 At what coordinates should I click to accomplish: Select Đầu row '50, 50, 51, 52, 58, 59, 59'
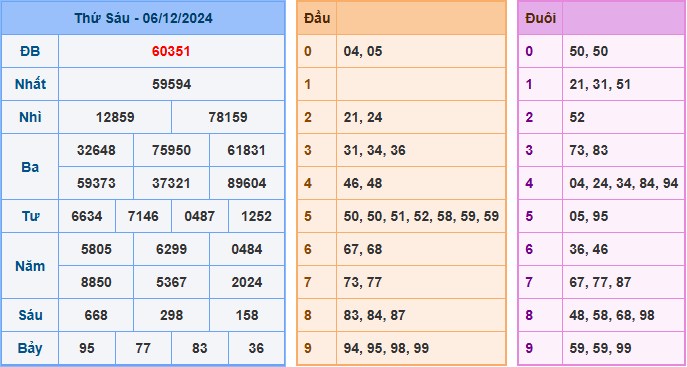click(x=421, y=216)
